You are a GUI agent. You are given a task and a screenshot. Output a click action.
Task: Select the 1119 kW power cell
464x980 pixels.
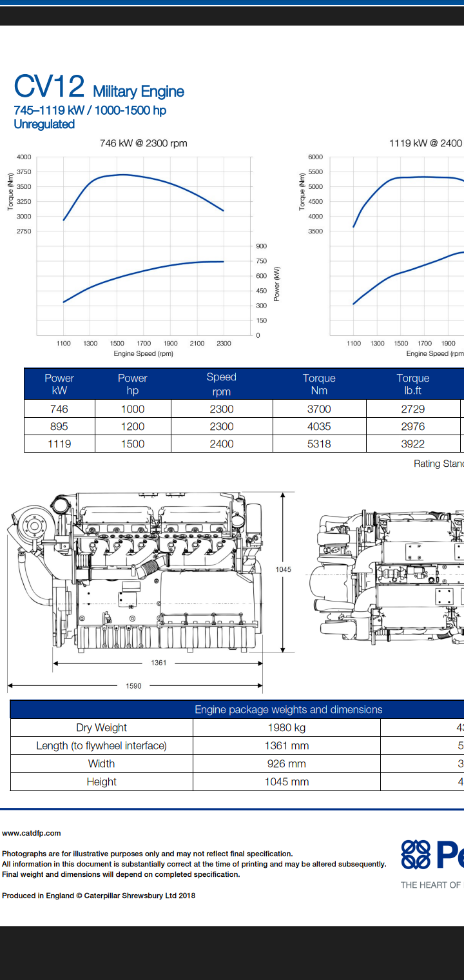59,444
